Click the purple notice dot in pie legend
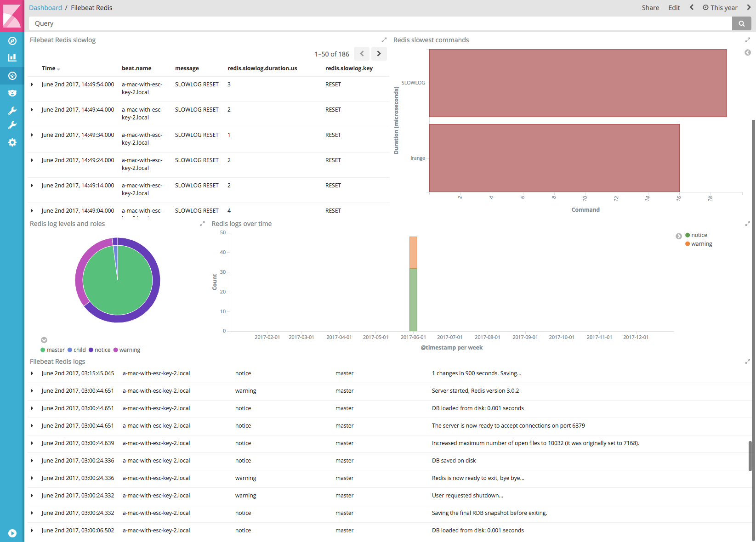The width and height of the screenshot is (756, 542). coord(91,350)
